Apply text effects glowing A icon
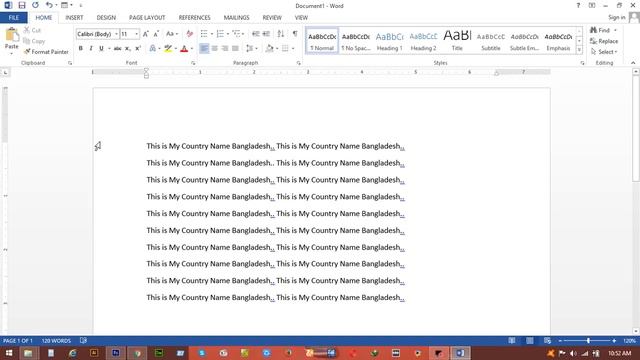This screenshot has height=360, width=640. coord(152,49)
